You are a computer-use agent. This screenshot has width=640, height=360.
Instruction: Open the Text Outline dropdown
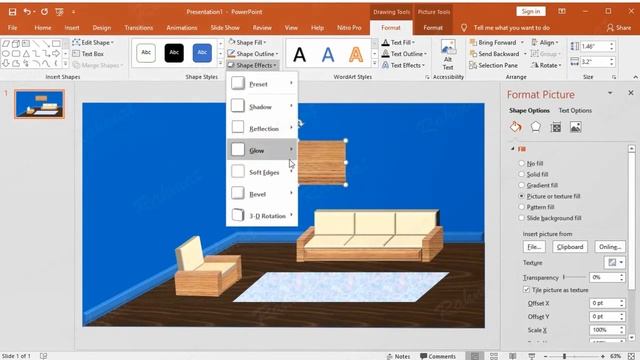[x=404, y=54]
